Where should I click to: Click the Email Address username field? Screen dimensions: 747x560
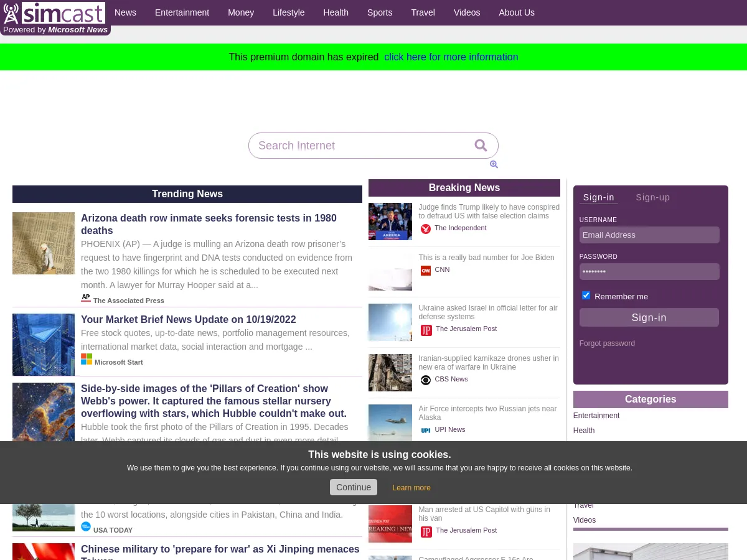click(649, 235)
